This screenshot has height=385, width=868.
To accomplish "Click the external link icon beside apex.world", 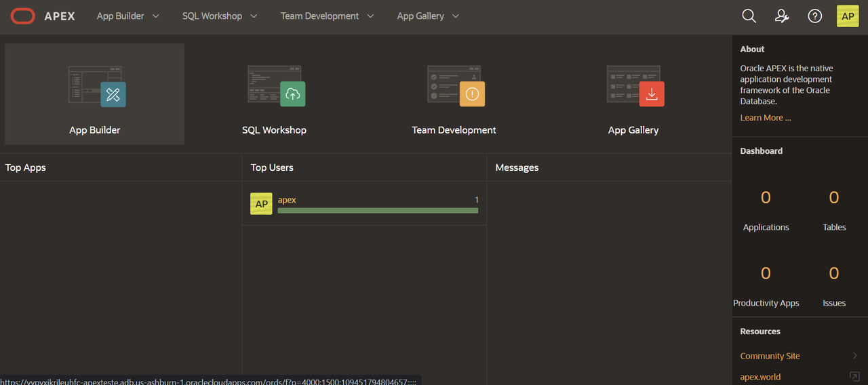I will coord(854,377).
